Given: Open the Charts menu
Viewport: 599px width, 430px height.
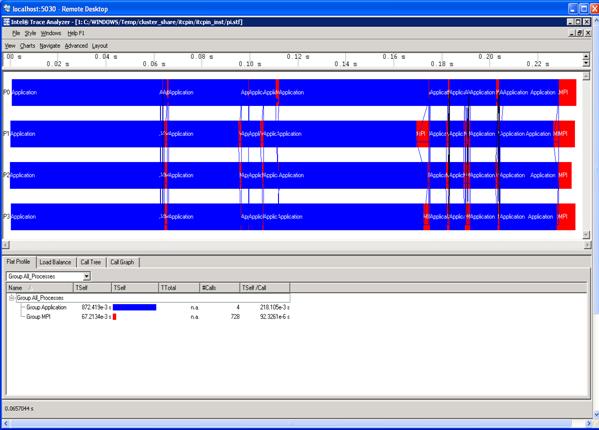Looking at the screenshot, I should 28,46.
